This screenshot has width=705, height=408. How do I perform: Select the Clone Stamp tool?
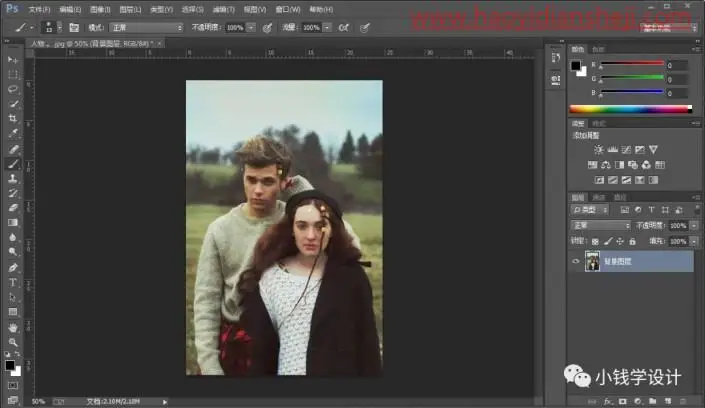[x=13, y=179]
